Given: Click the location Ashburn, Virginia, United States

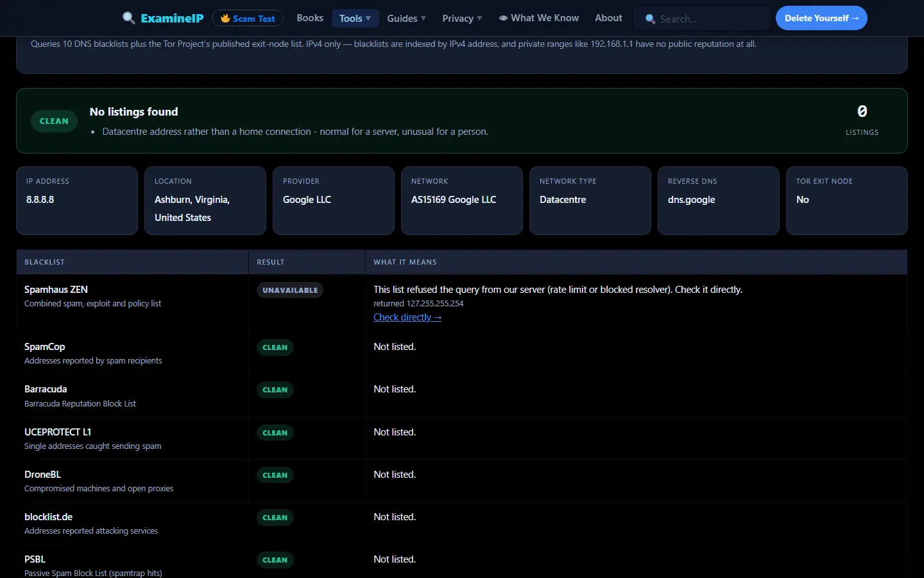Looking at the screenshot, I should click(192, 209).
